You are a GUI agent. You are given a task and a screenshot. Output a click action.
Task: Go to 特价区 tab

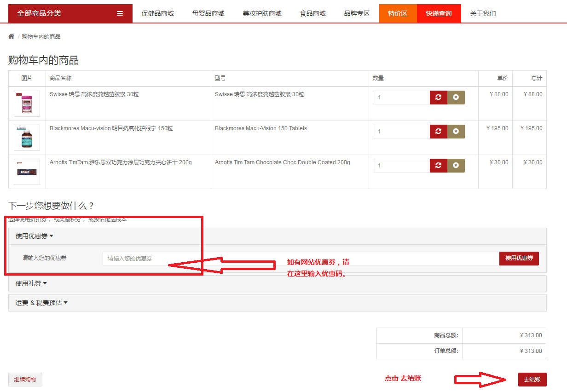click(398, 13)
